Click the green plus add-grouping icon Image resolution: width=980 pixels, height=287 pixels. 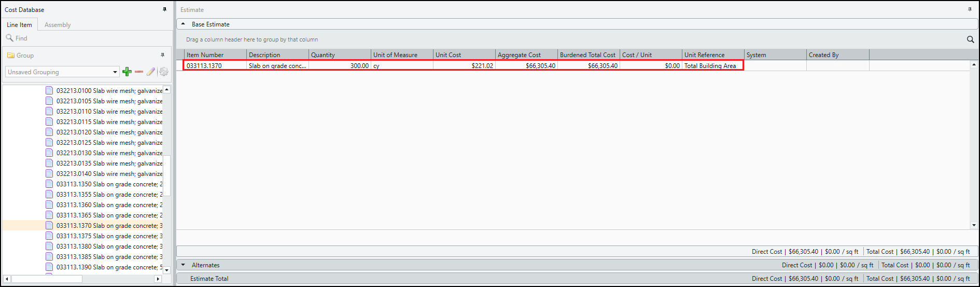pyautogui.click(x=127, y=72)
